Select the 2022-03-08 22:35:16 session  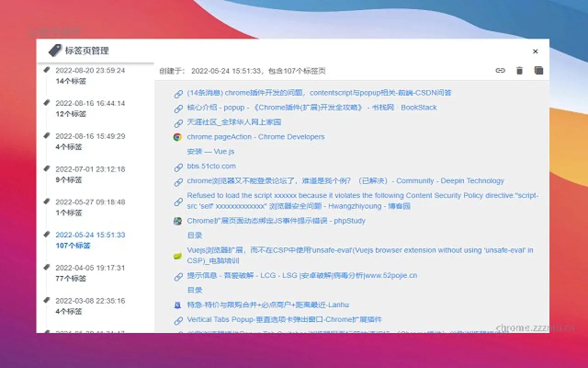[x=90, y=300]
